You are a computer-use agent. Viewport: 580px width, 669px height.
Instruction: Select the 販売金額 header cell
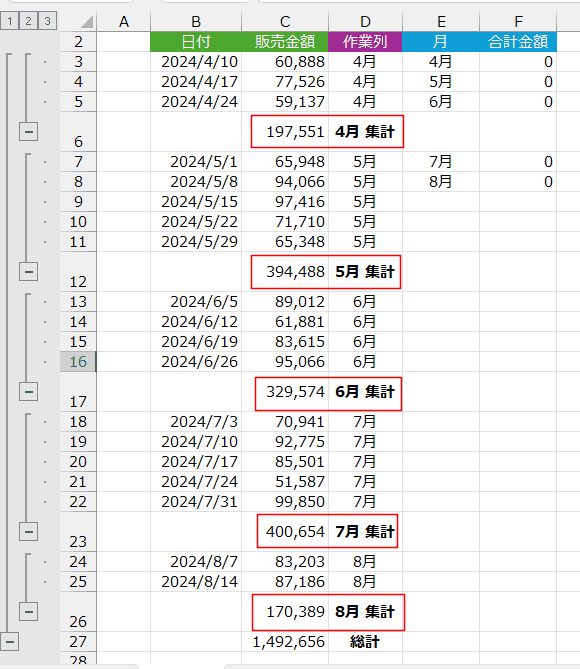[x=285, y=42]
